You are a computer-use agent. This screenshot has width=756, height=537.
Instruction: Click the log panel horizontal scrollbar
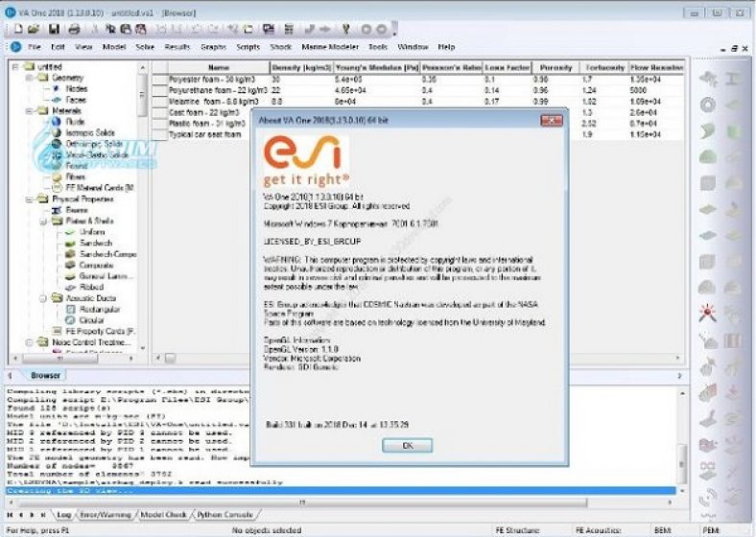point(302,502)
